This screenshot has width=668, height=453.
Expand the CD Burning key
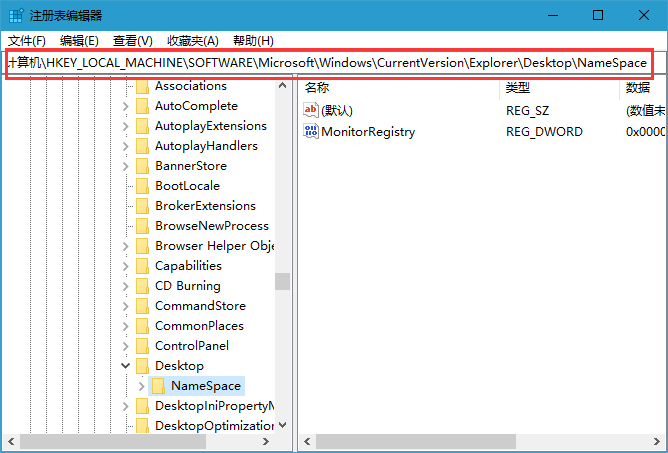(x=126, y=286)
